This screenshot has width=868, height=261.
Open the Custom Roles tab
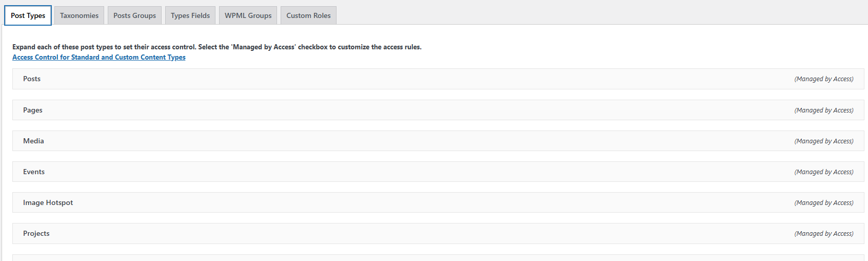[x=308, y=15]
